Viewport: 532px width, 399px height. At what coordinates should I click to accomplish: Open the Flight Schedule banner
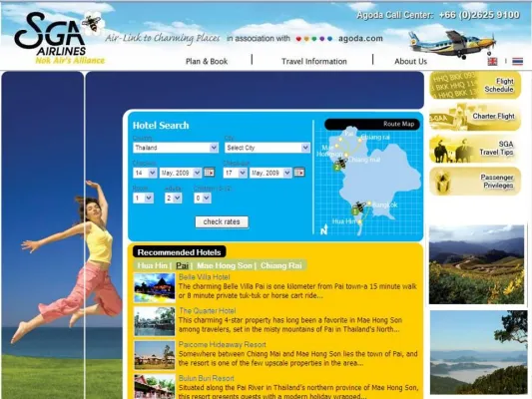pyautogui.click(x=475, y=85)
